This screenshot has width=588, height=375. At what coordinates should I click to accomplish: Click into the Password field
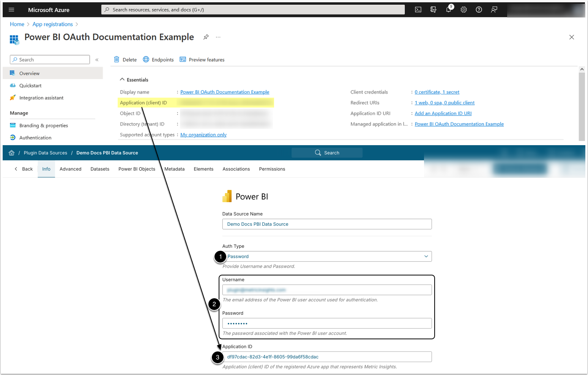(x=327, y=323)
